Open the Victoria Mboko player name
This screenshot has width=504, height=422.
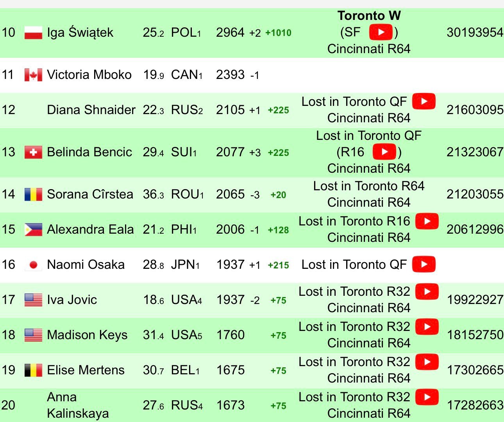pos(89,75)
